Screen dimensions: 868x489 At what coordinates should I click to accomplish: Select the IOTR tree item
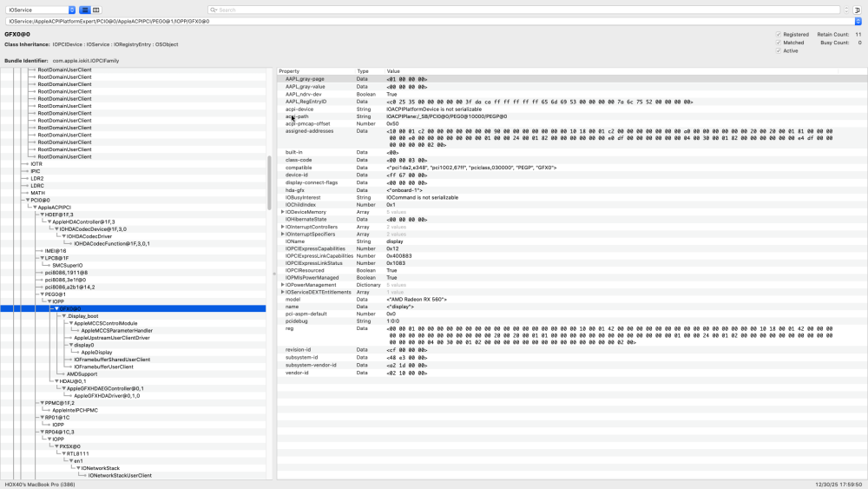click(36, 164)
